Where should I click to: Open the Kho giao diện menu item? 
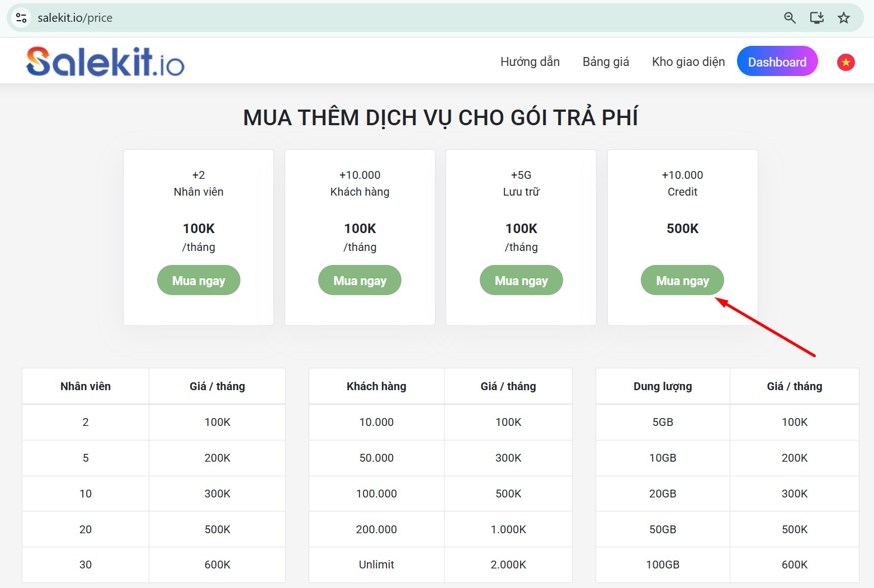688,62
